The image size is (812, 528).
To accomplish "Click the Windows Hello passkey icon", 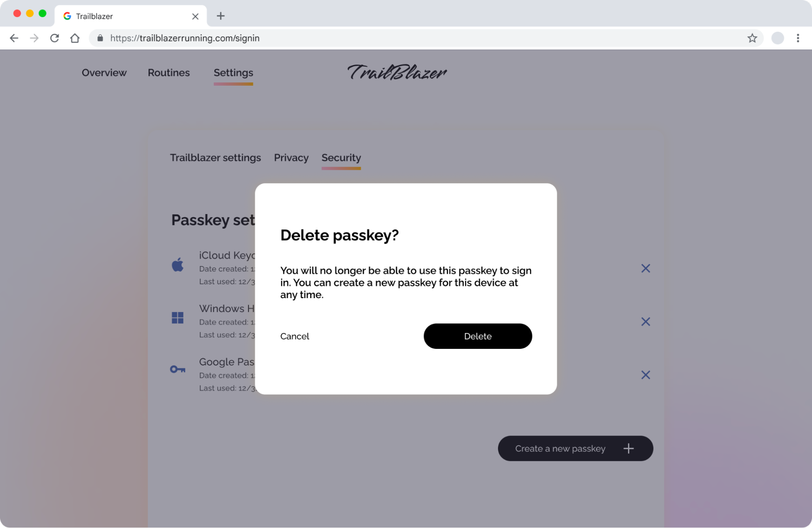I will [177, 316].
